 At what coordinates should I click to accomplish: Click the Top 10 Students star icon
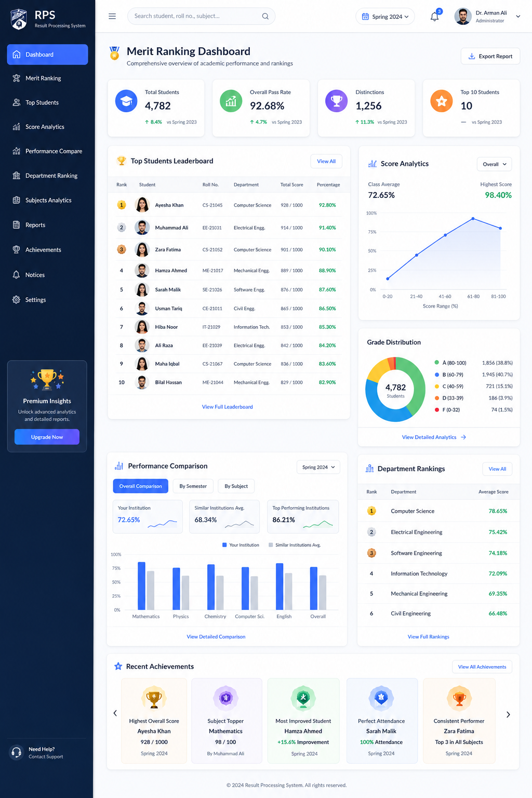(442, 101)
